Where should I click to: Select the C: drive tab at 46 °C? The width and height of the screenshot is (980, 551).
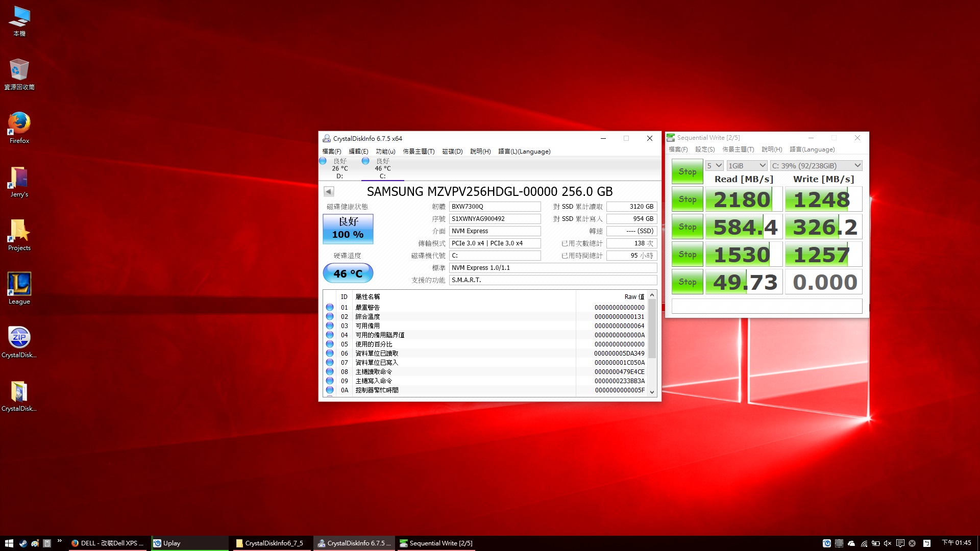382,168
